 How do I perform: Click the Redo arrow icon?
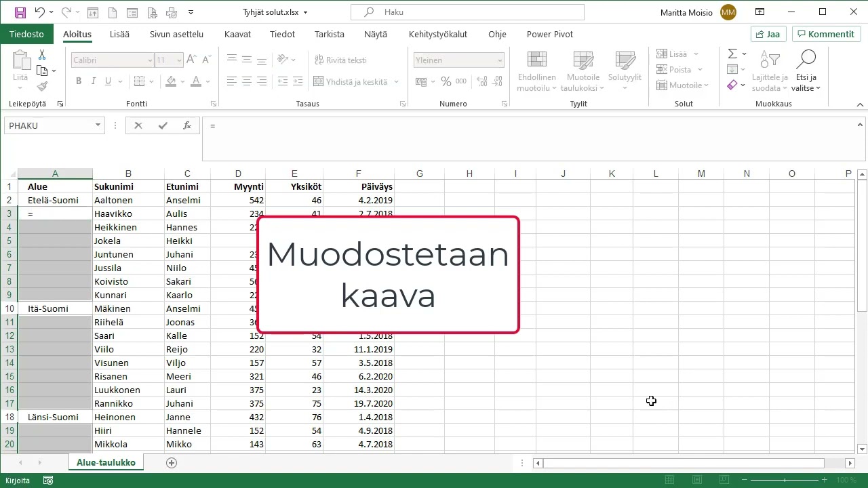coord(66,12)
